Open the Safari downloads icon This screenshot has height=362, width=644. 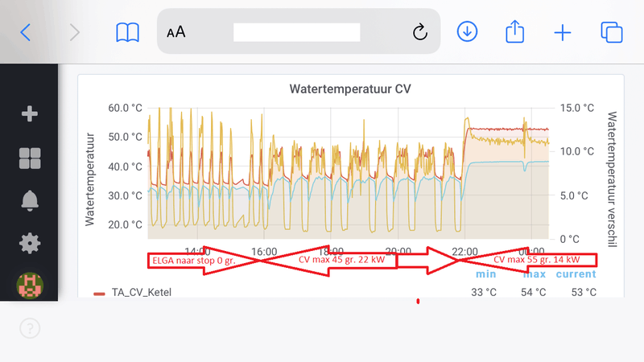point(467,31)
